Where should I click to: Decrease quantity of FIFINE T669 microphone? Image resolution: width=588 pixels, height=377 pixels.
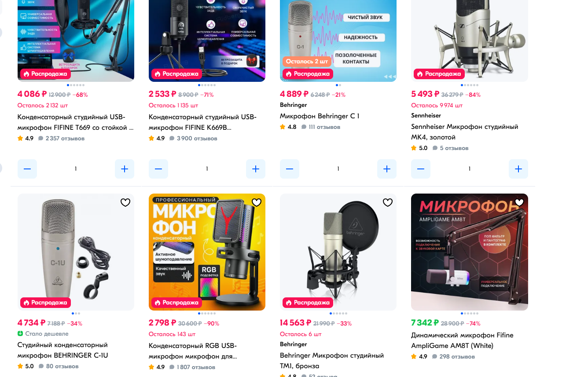27,169
